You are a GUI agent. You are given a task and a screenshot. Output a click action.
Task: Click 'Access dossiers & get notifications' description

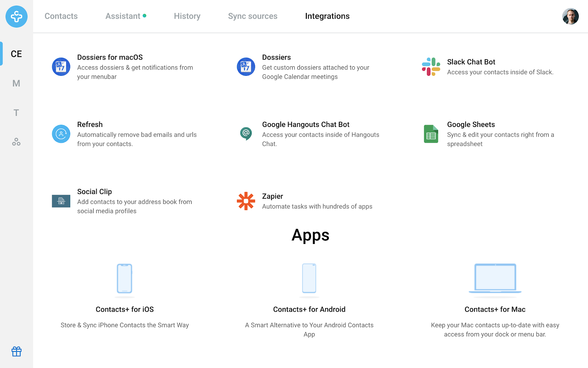(135, 72)
